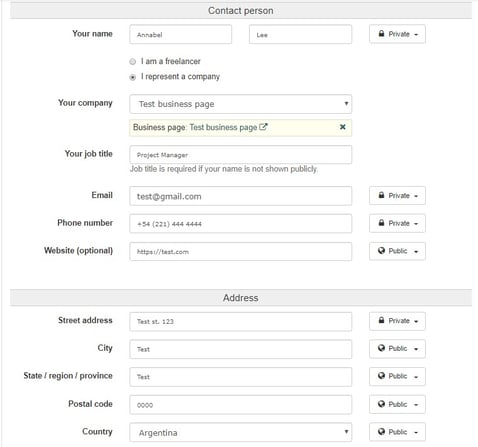Click the globe icon in the Website row
Image resolution: width=478 pixels, height=447 pixels.
(x=381, y=251)
